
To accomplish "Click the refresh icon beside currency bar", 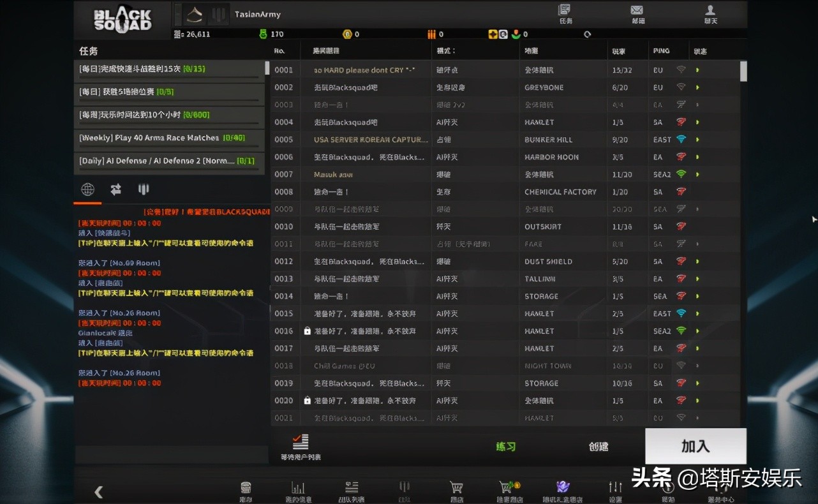I will point(587,34).
